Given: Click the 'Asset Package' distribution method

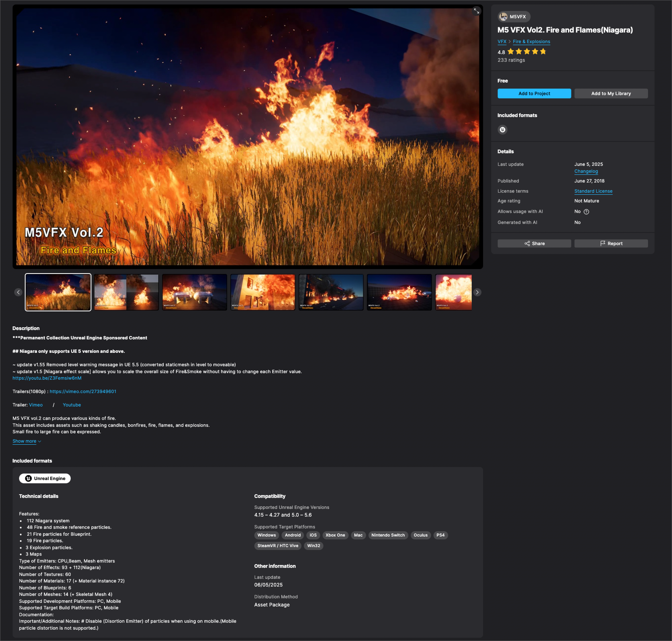Looking at the screenshot, I should tap(272, 605).
